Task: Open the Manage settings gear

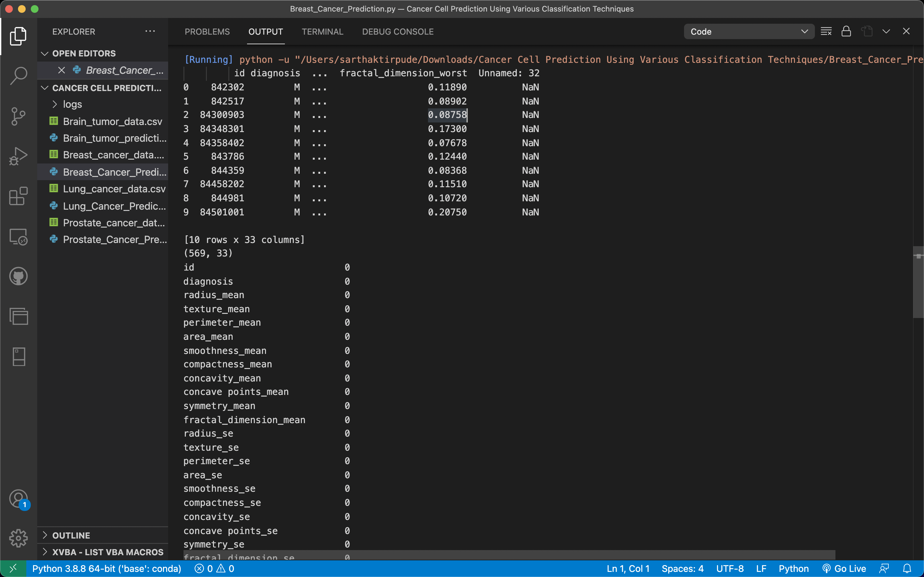Action: (x=18, y=538)
